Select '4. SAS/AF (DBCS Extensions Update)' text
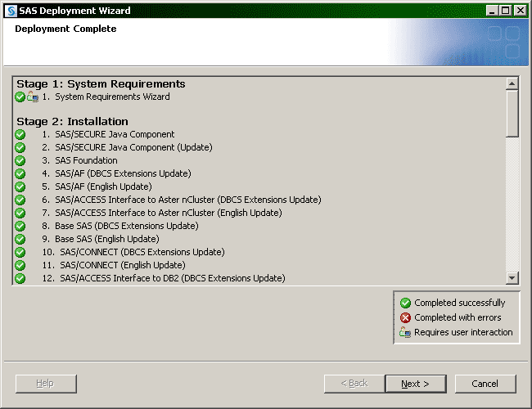The height and width of the screenshot is (409, 532). (117, 173)
